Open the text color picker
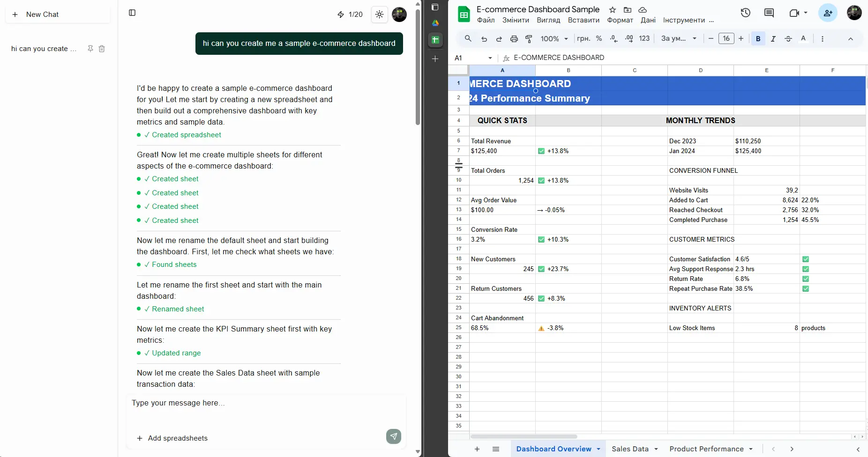 [803, 39]
